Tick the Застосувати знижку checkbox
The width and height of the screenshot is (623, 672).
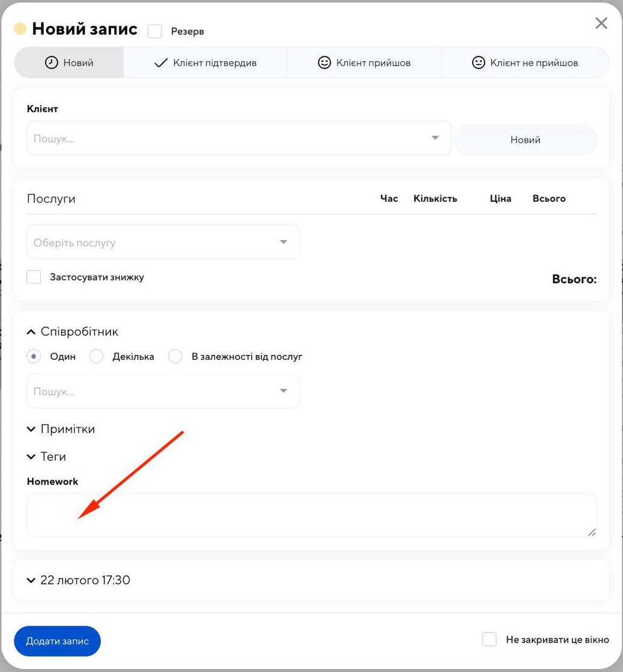(34, 277)
